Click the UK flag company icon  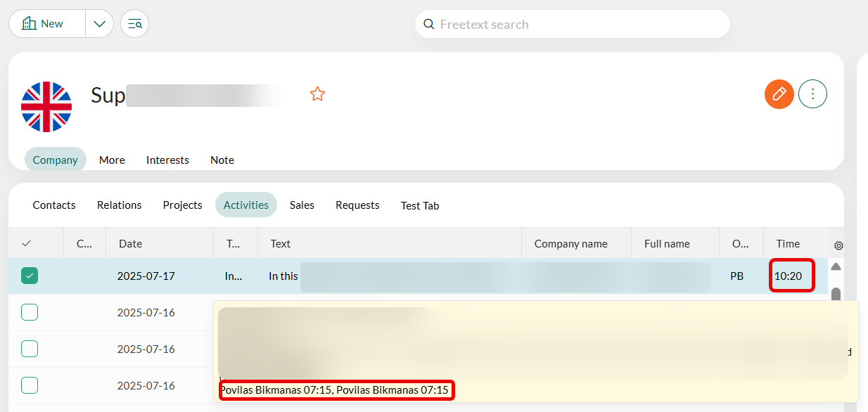click(x=46, y=107)
